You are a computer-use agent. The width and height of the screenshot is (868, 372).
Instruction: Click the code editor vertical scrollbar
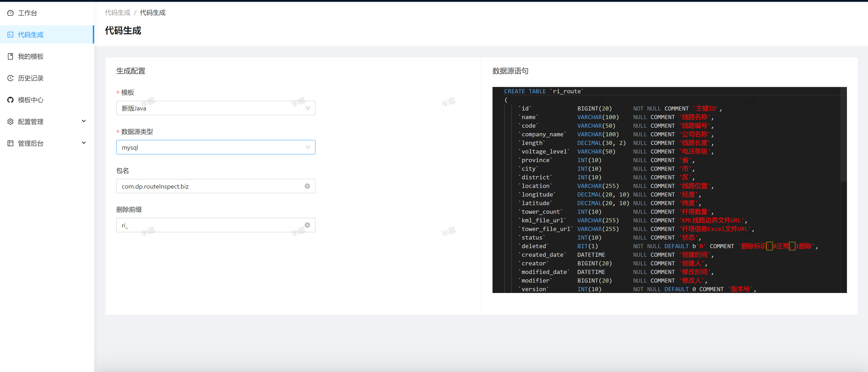843,135
